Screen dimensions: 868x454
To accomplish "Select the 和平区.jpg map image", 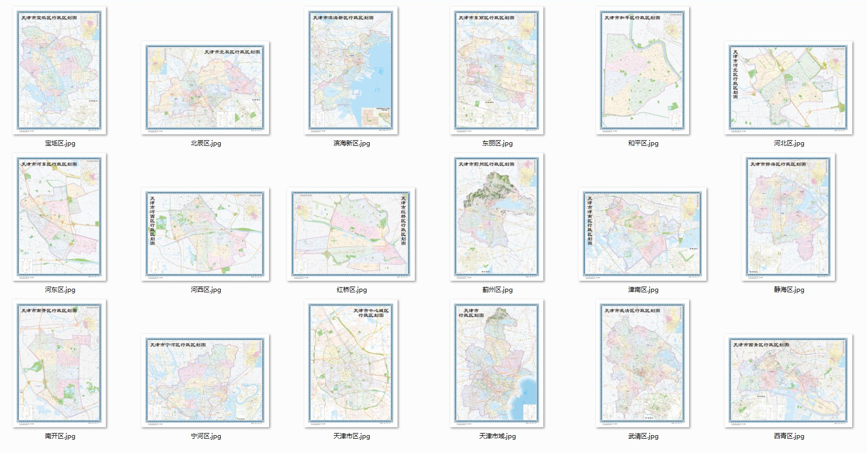I will 642,70.
